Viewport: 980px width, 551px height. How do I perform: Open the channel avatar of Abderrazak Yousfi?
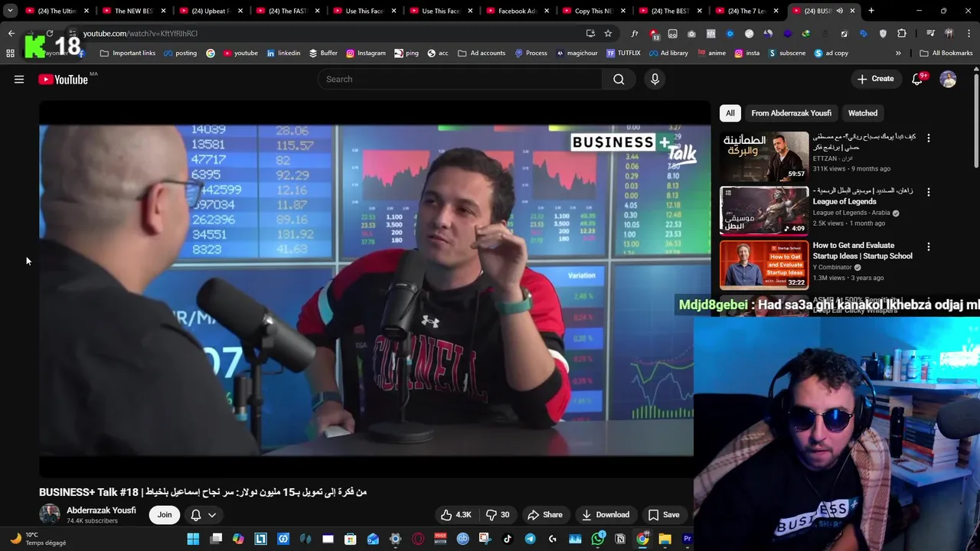click(50, 515)
